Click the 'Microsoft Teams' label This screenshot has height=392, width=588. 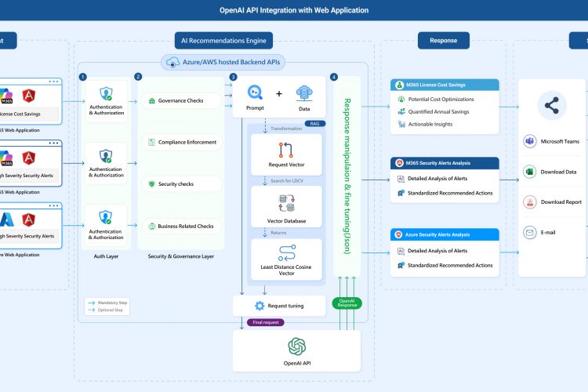coord(560,141)
